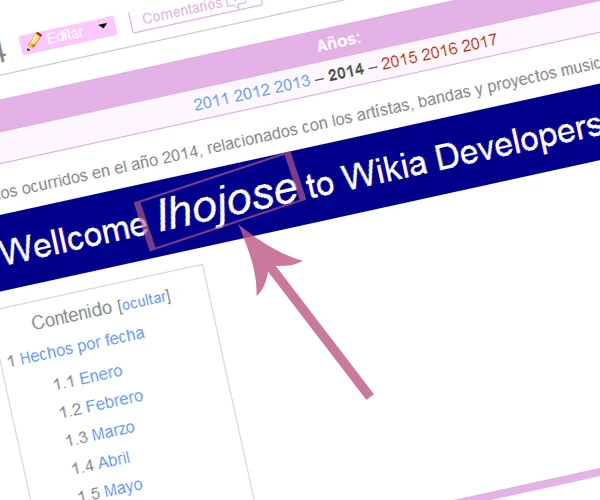
Task: Go to year 2012 link
Action: [x=251, y=92]
